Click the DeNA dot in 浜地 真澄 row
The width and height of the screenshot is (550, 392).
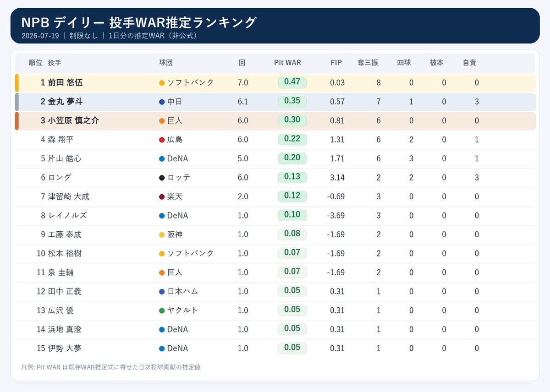point(162,330)
